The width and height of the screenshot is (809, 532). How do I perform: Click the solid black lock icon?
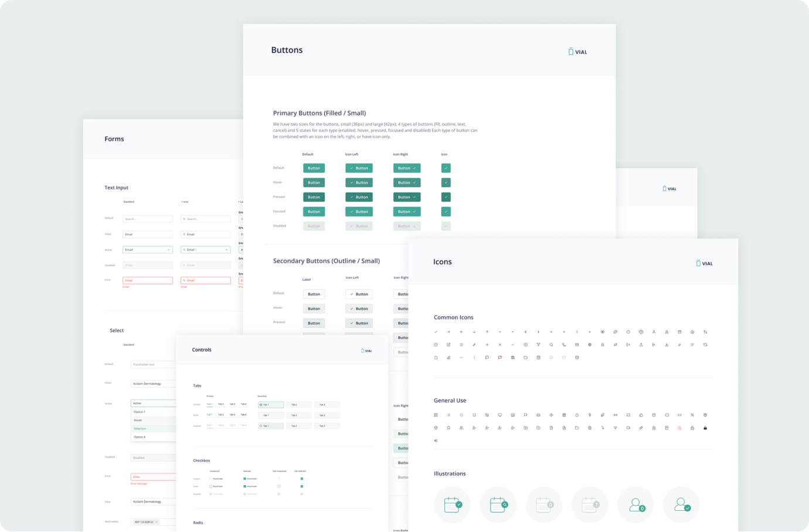[x=705, y=428]
